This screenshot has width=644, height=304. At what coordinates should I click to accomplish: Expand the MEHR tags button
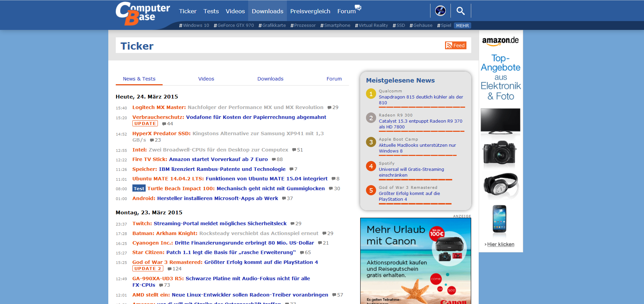(462, 25)
